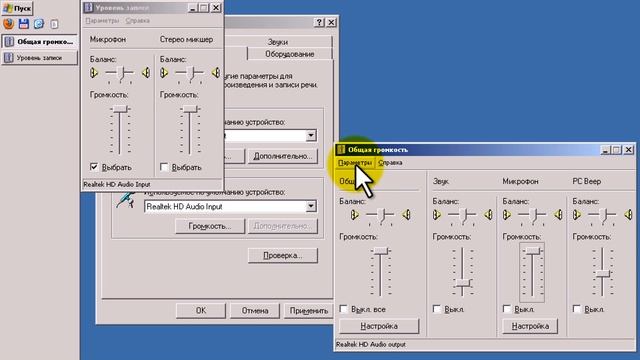Screen dimensions: 640x360
Task: Click the Проверка... button
Action: tap(283, 256)
